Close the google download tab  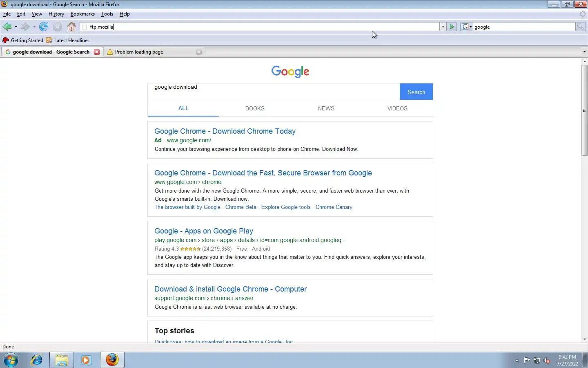click(97, 52)
